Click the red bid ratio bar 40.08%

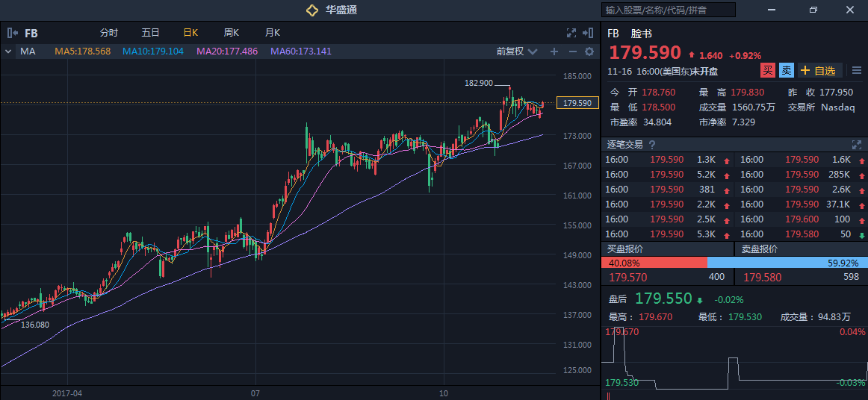[654, 263]
